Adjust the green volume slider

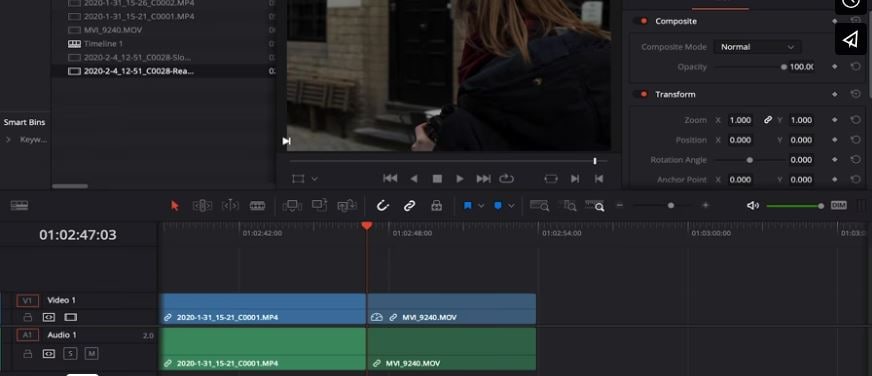795,206
